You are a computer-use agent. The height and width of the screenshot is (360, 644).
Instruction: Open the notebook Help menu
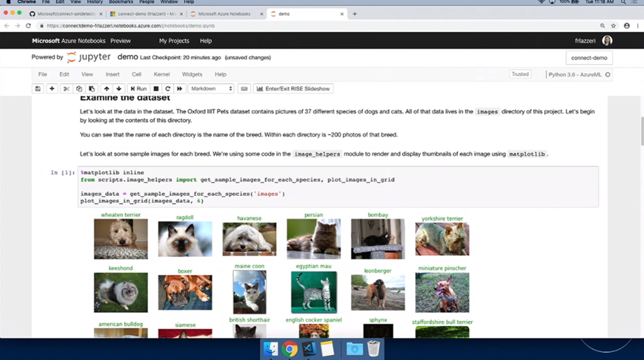220,74
